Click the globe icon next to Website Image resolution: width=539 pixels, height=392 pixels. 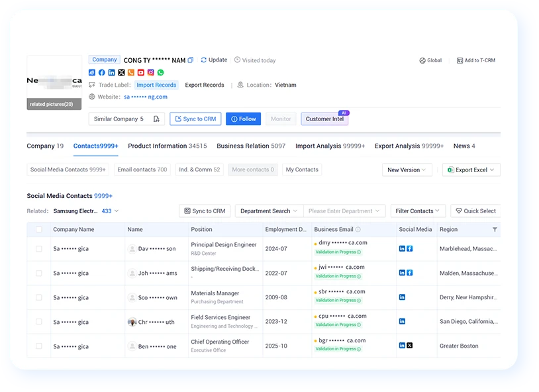tap(92, 97)
